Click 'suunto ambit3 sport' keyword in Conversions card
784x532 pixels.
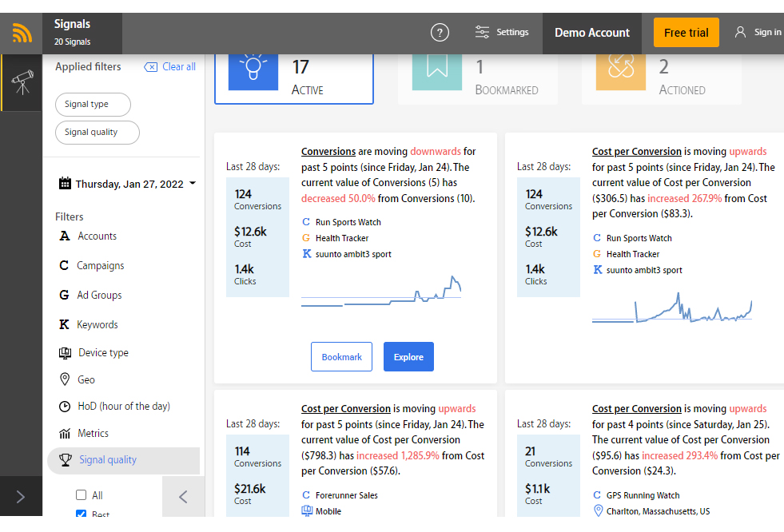point(353,254)
